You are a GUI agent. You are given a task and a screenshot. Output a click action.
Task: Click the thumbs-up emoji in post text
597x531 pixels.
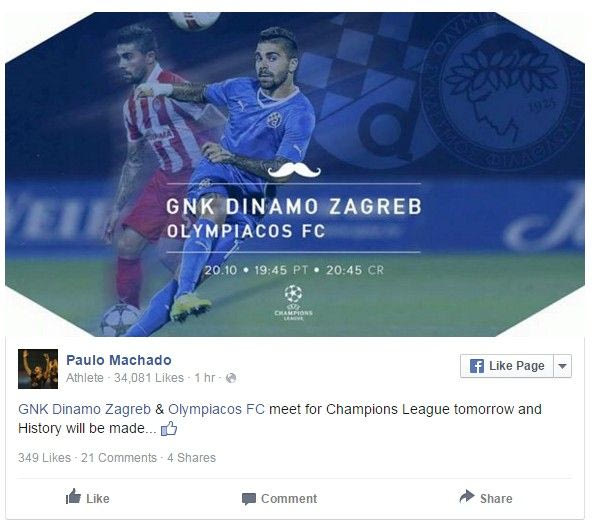(169, 429)
